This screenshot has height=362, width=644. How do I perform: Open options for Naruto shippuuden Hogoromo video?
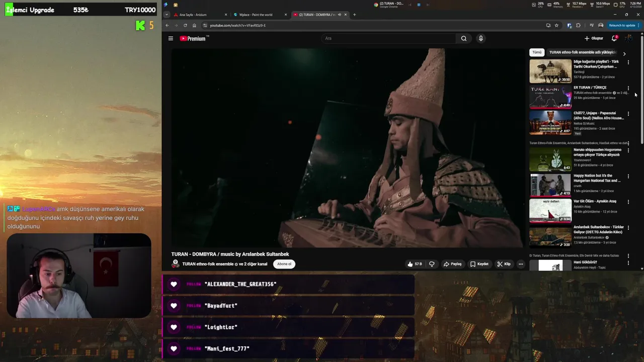tap(628, 150)
